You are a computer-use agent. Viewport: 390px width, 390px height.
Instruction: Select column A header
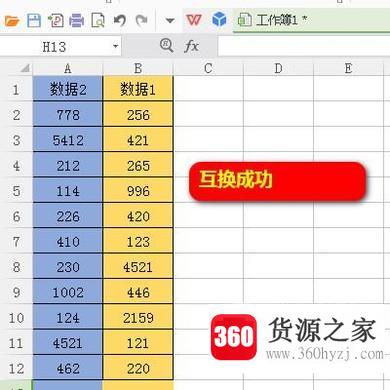coord(68,68)
